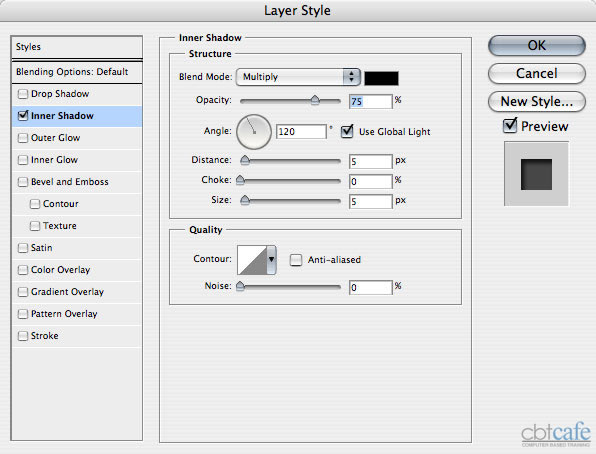Screen dimensions: 596x454
Task: Click the Angle value field showing 120
Action: tap(301, 132)
